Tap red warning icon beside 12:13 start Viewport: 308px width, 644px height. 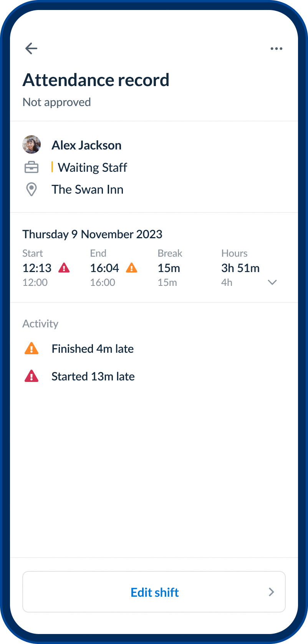[64, 268]
